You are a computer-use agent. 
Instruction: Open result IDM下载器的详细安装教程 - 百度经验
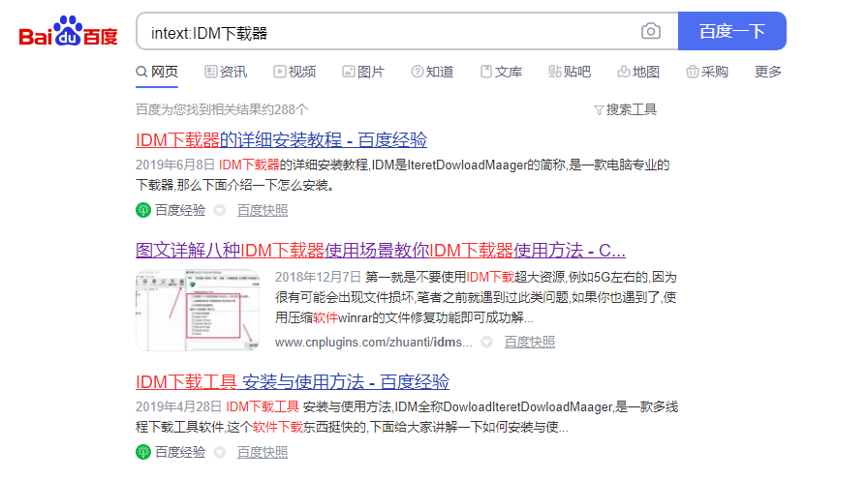coord(281,140)
